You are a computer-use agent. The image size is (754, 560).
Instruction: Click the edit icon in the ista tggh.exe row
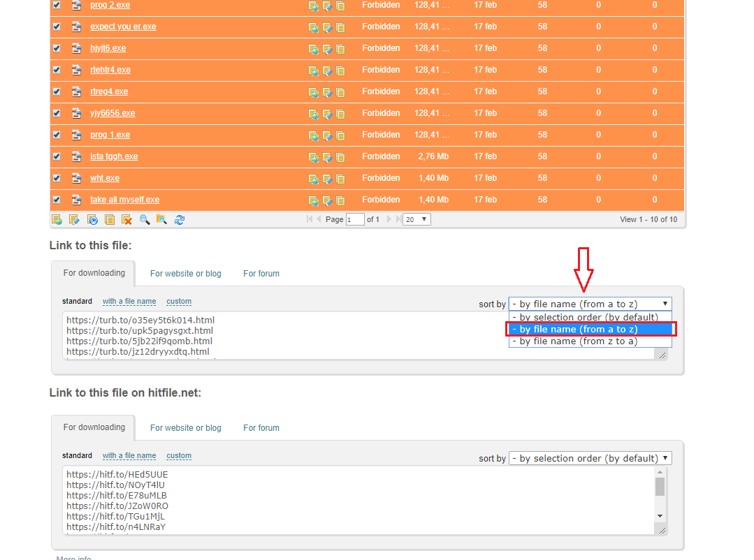pyautogui.click(x=327, y=157)
